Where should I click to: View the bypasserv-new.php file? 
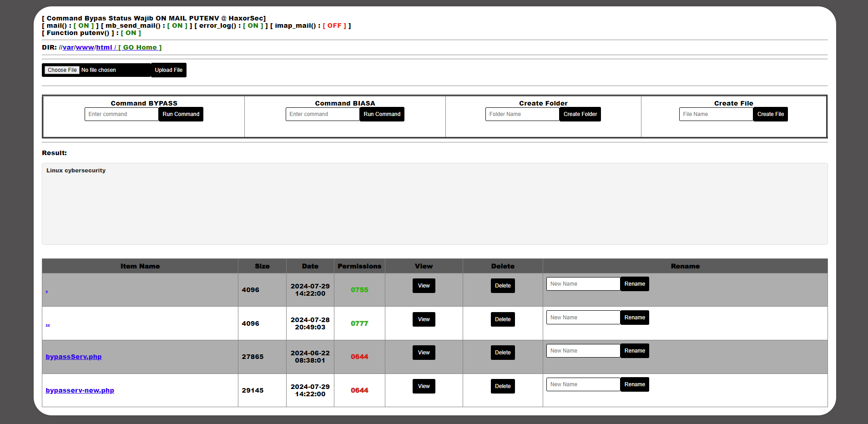(x=424, y=386)
